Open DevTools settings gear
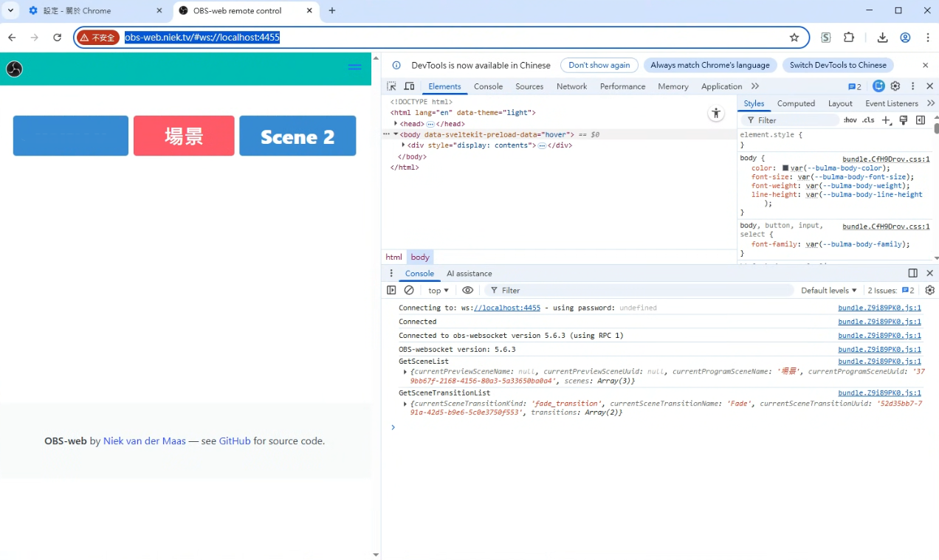 point(895,86)
